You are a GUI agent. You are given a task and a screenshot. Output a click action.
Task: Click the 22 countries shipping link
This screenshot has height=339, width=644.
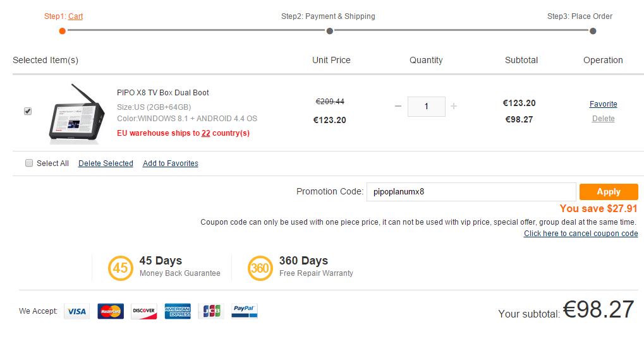click(x=205, y=133)
